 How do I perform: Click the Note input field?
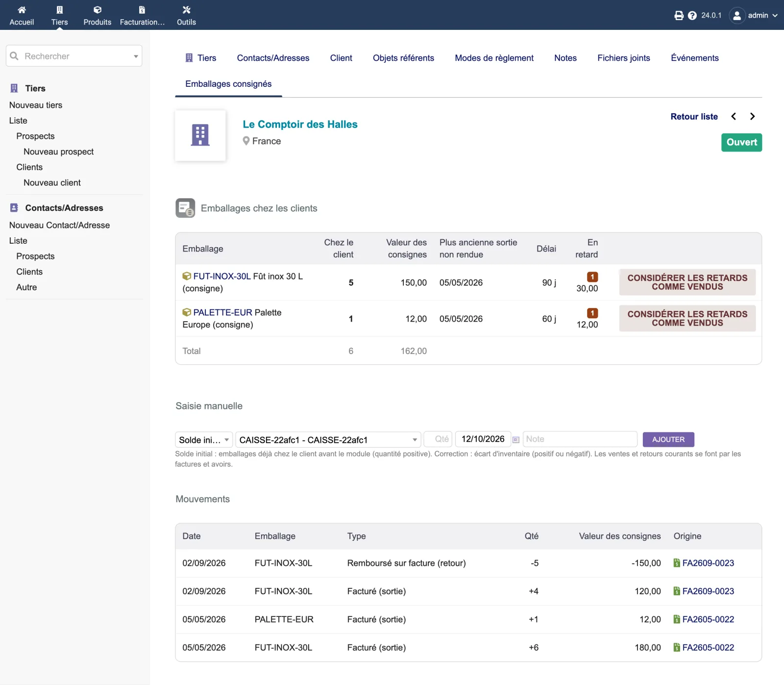coord(580,439)
